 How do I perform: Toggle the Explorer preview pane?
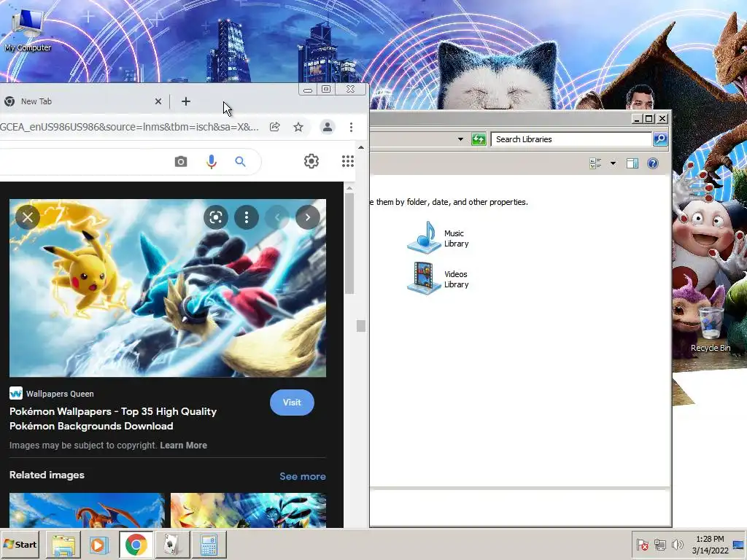[632, 164]
